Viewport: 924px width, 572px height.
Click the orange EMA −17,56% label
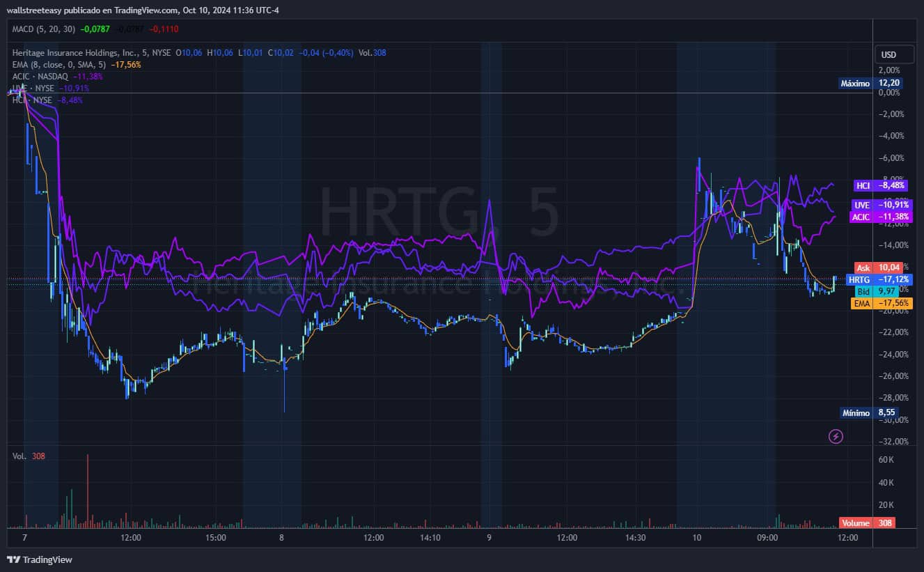pos(882,303)
